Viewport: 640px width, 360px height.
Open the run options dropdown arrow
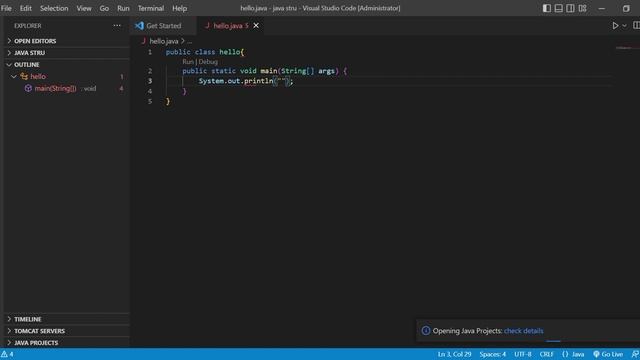click(624, 26)
